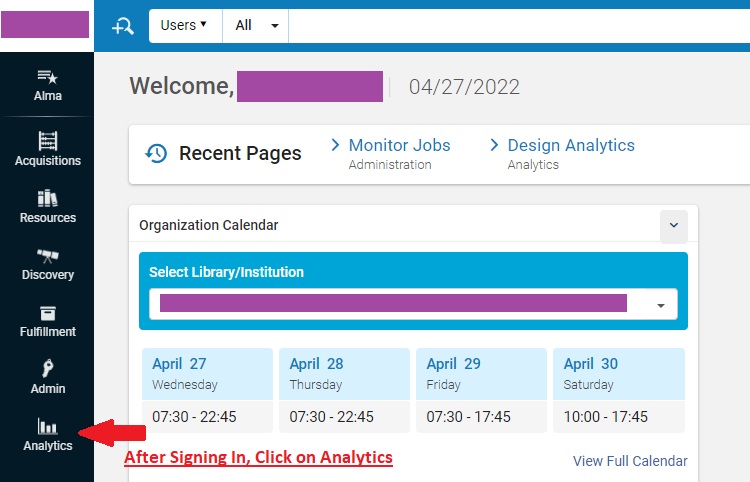Screen dimensions: 750x482
Task: Open Design Analytics recent page
Action: pyautogui.click(x=570, y=146)
